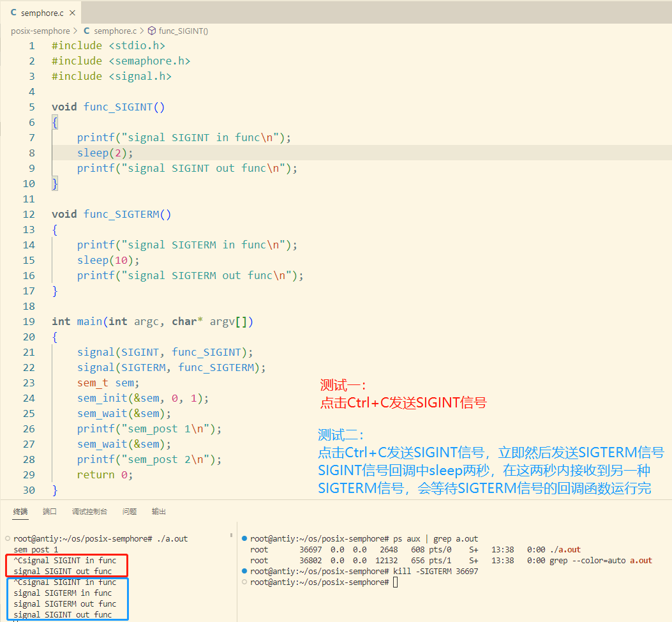Show the 输出 panel tab
Viewport: 672px width, 622px height.
point(158,512)
